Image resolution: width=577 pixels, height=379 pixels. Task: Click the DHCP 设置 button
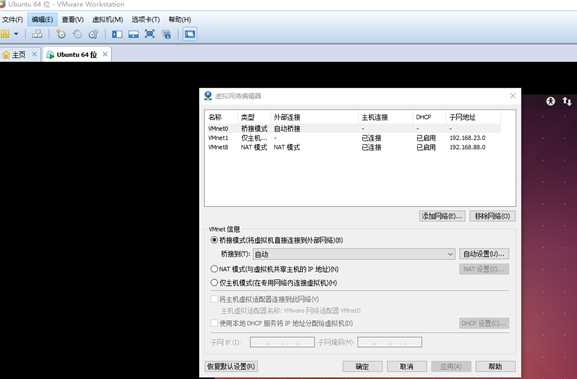[x=484, y=323]
